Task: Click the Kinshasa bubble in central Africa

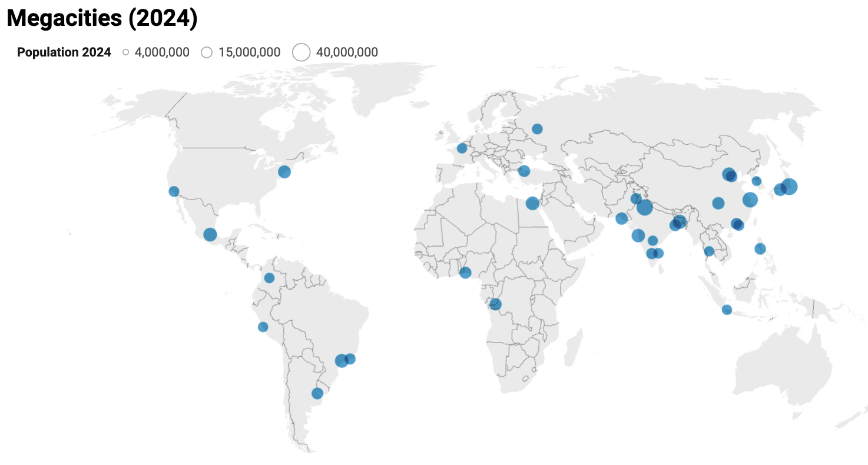Action: click(x=495, y=304)
